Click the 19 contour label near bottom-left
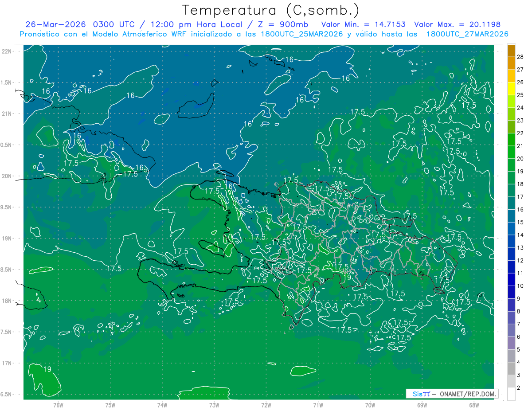 click(x=47, y=369)
